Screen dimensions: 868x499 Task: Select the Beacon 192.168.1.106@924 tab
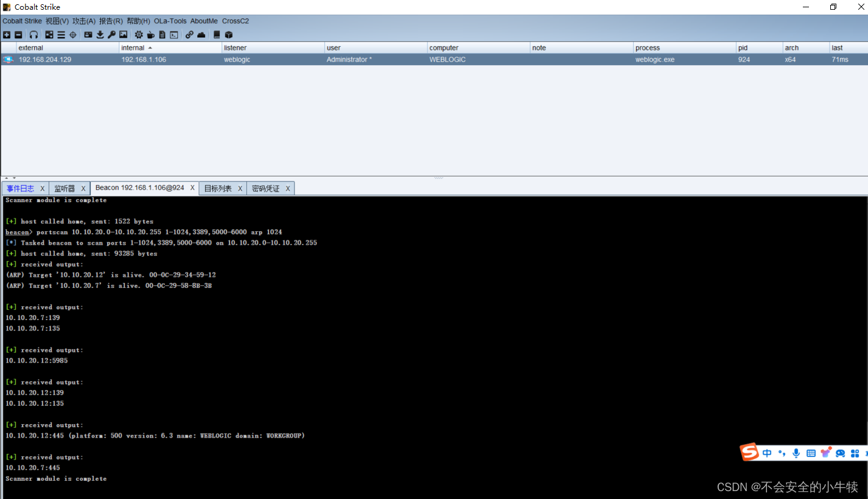coord(139,187)
